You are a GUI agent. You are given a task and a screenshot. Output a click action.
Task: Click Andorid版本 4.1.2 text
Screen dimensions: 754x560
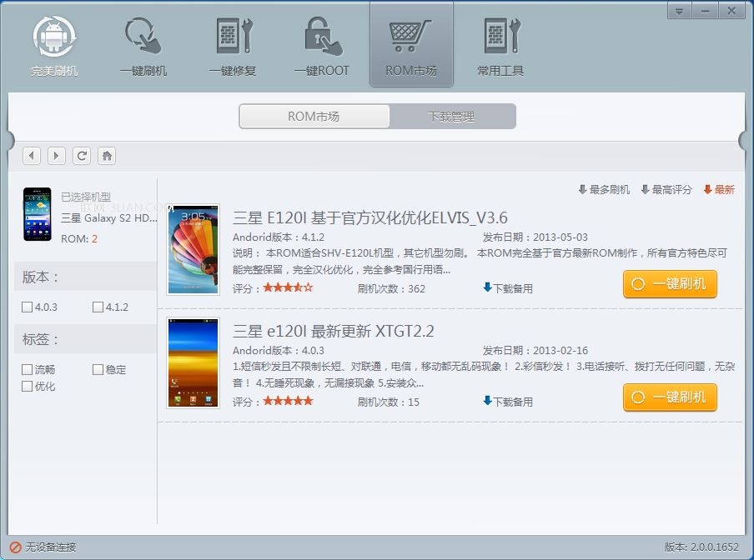pyautogui.click(x=279, y=237)
